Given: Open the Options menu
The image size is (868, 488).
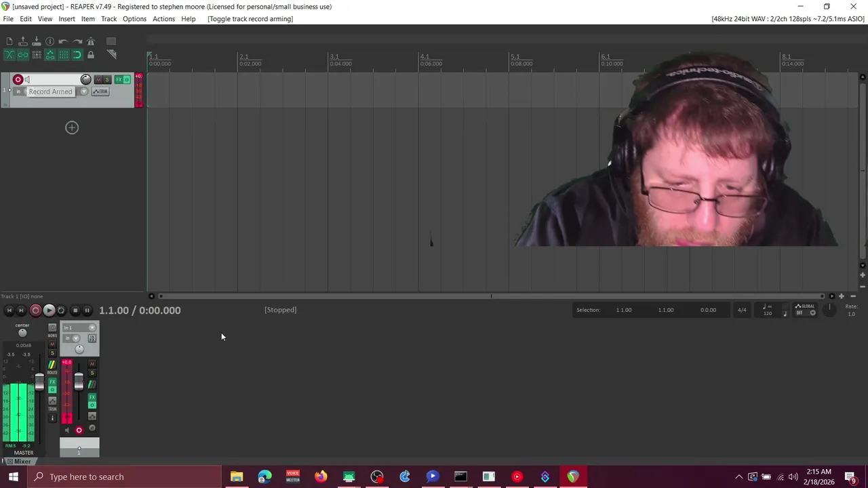Looking at the screenshot, I should 134,19.
